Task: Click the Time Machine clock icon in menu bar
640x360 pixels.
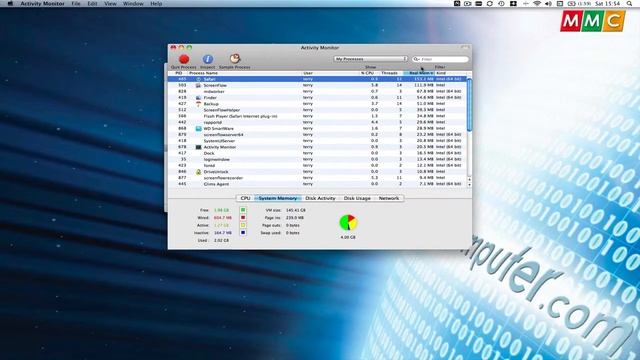Action: pos(501,3)
